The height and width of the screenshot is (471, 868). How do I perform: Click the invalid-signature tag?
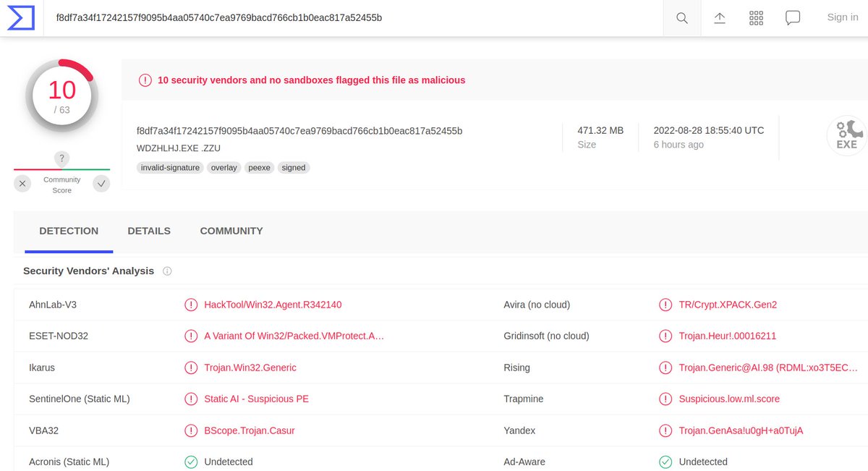[170, 167]
